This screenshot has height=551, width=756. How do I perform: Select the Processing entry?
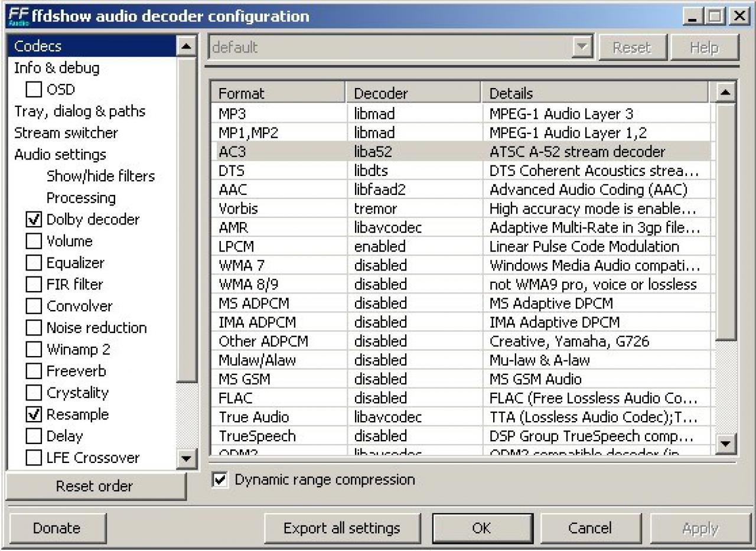(x=81, y=198)
